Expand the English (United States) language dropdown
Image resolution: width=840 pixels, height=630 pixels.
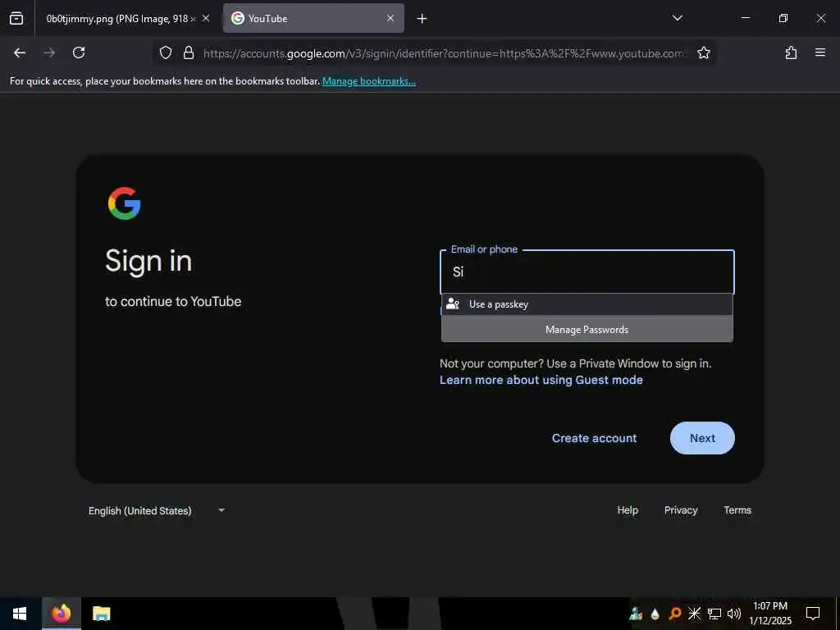click(157, 510)
